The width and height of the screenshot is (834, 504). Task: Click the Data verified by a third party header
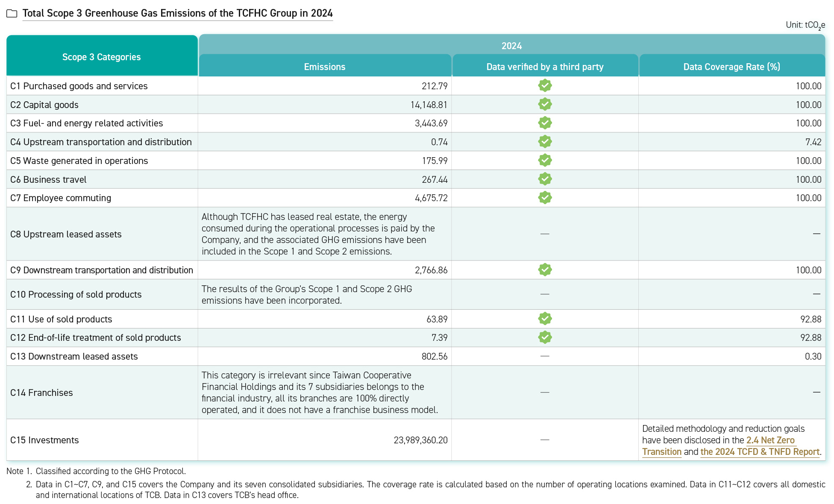(x=545, y=67)
